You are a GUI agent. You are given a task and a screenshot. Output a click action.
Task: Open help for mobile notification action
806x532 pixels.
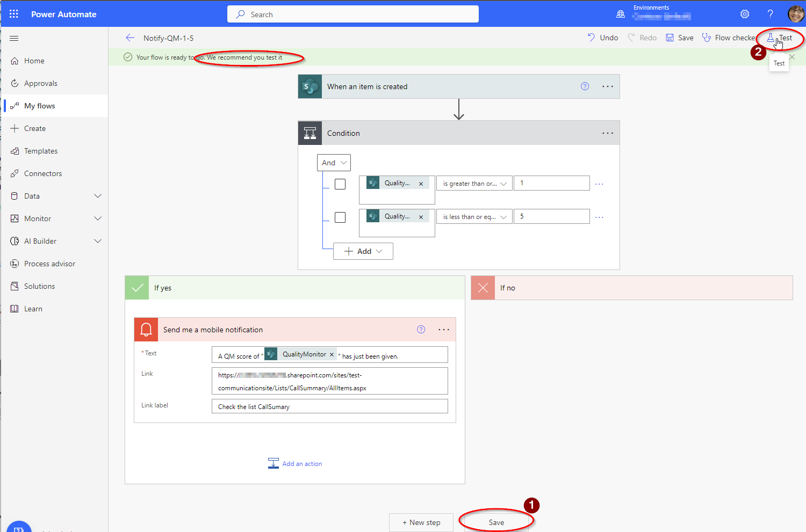click(x=421, y=330)
